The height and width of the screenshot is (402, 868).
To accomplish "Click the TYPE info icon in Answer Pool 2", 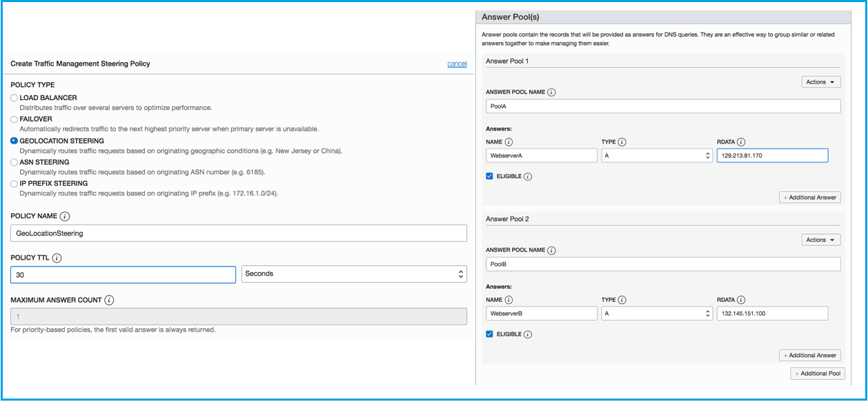I will pyautogui.click(x=622, y=300).
